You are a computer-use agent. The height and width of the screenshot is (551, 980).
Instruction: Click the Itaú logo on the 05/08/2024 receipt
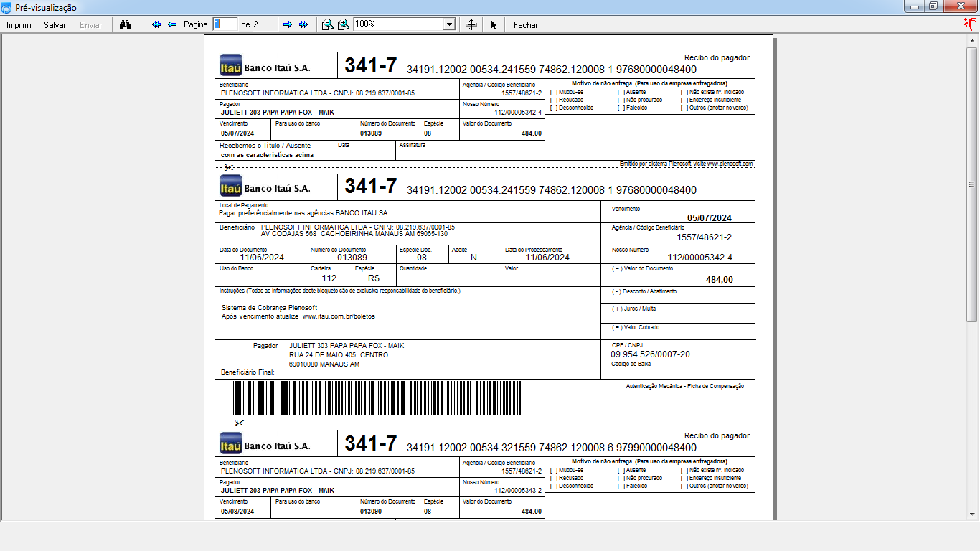[x=230, y=444]
